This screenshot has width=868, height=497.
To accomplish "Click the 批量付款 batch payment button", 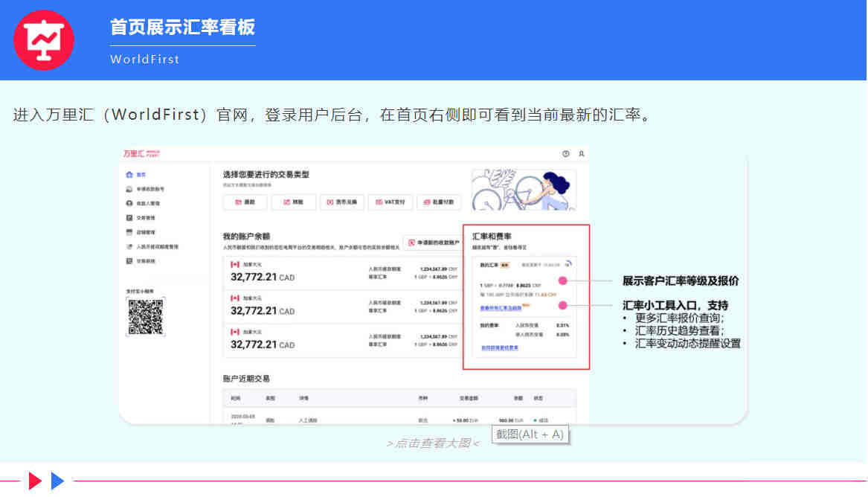I will click(439, 202).
